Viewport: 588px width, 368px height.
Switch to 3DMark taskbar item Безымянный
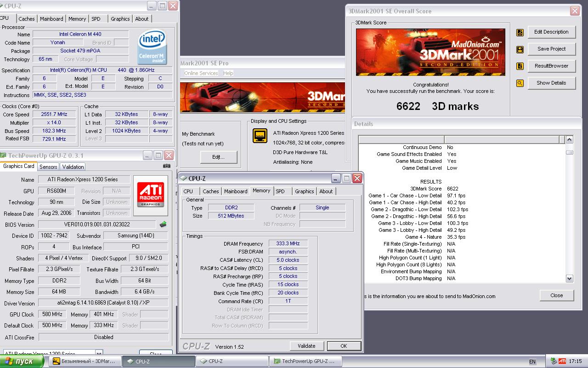(x=85, y=361)
